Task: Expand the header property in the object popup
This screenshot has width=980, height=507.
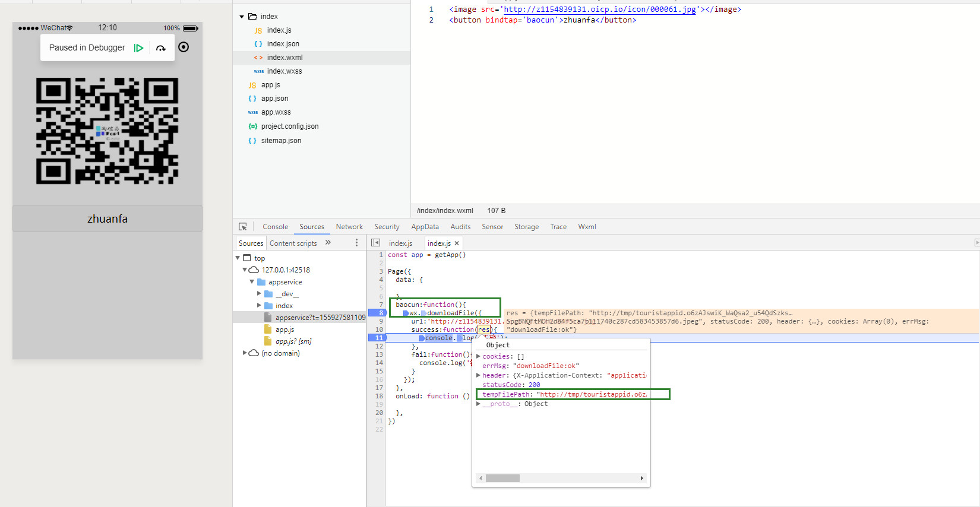Action: [x=478, y=375]
